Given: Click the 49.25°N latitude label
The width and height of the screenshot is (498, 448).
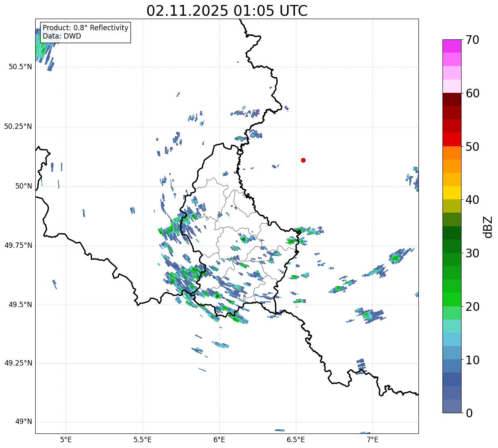Looking at the screenshot, I should (x=18, y=363).
